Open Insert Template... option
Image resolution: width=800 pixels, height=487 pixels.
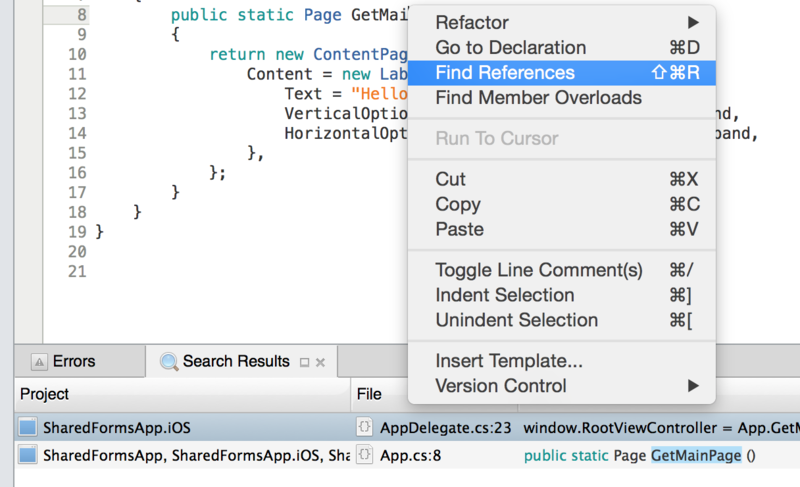(x=509, y=361)
